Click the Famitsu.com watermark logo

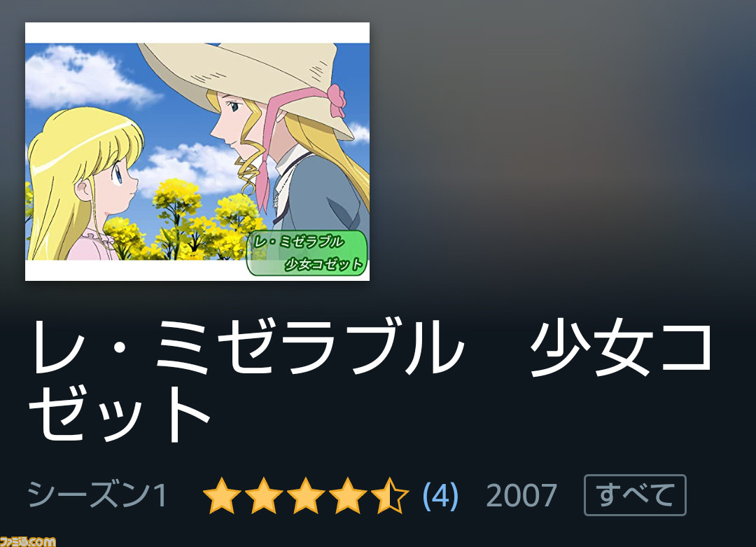click(x=28, y=541)
